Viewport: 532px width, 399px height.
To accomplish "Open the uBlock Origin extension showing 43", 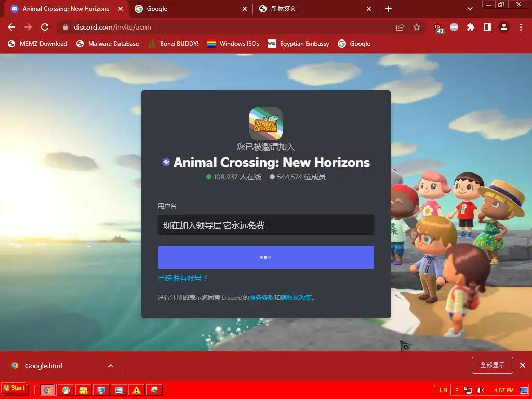I will pos(438,28).
